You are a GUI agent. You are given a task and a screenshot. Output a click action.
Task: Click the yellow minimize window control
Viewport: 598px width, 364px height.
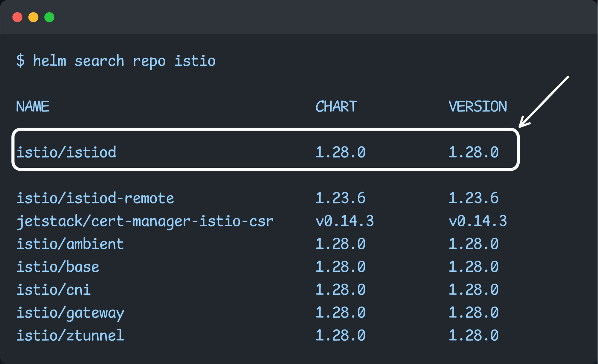point(34,17)
